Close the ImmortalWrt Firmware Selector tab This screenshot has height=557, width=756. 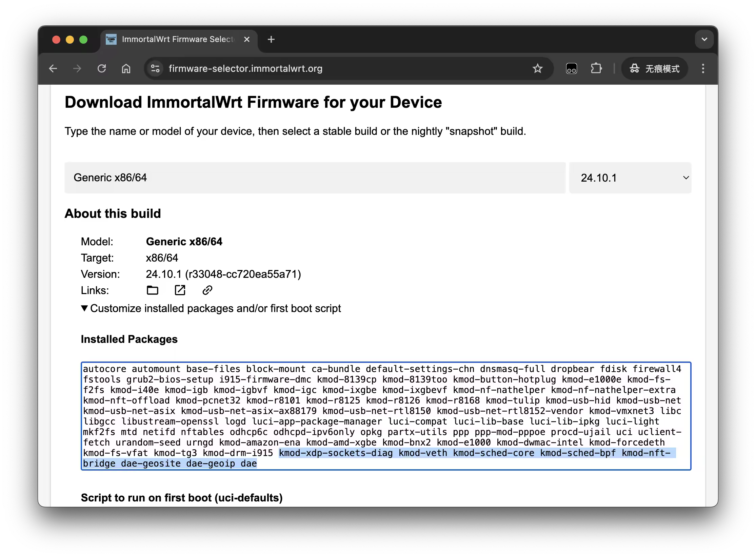point(247,40)
